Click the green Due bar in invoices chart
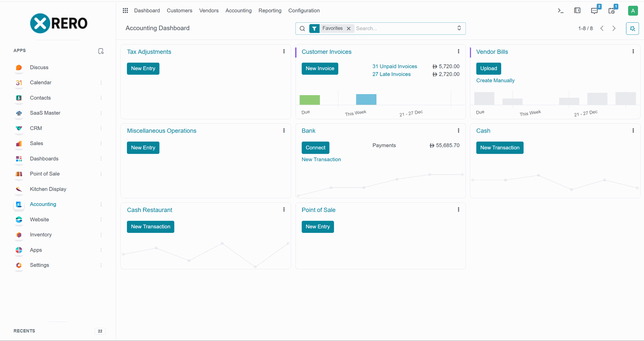The height and width of the screenshot is (341, 644). point(310,100)
